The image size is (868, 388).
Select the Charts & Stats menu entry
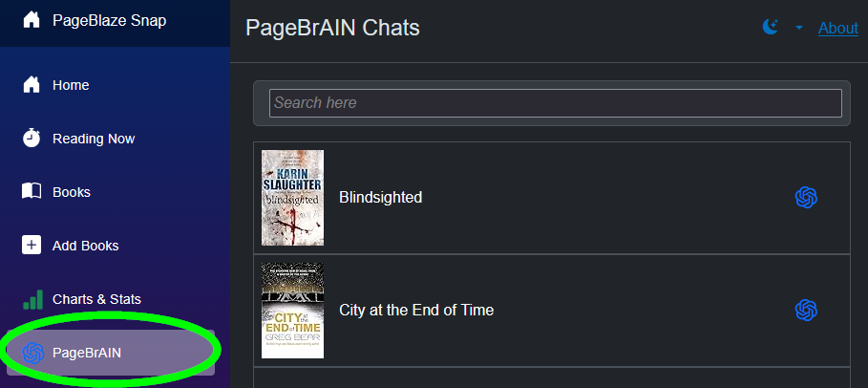click(96, 299)
